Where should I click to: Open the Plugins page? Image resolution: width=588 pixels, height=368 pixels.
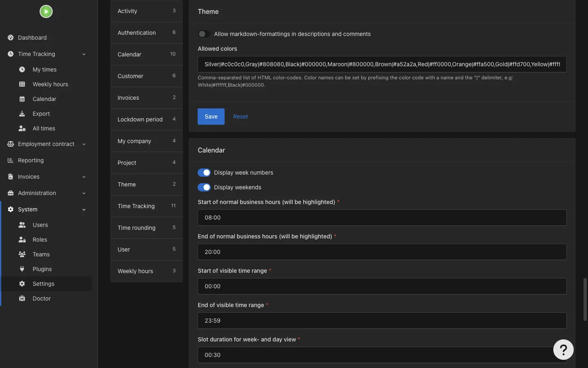42,269
